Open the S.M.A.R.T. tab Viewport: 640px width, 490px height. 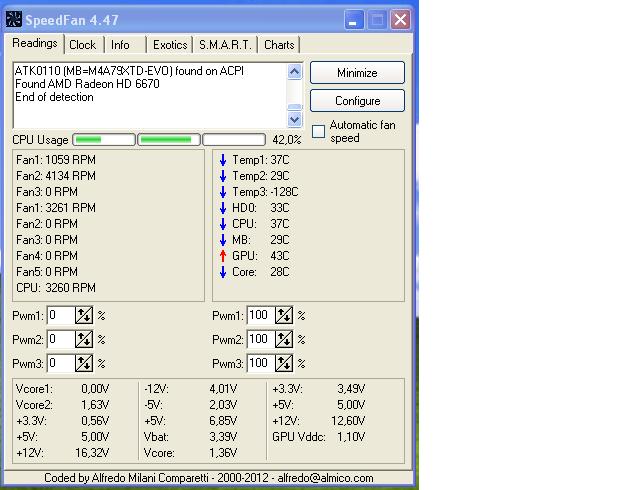click(x=225, y=45)
